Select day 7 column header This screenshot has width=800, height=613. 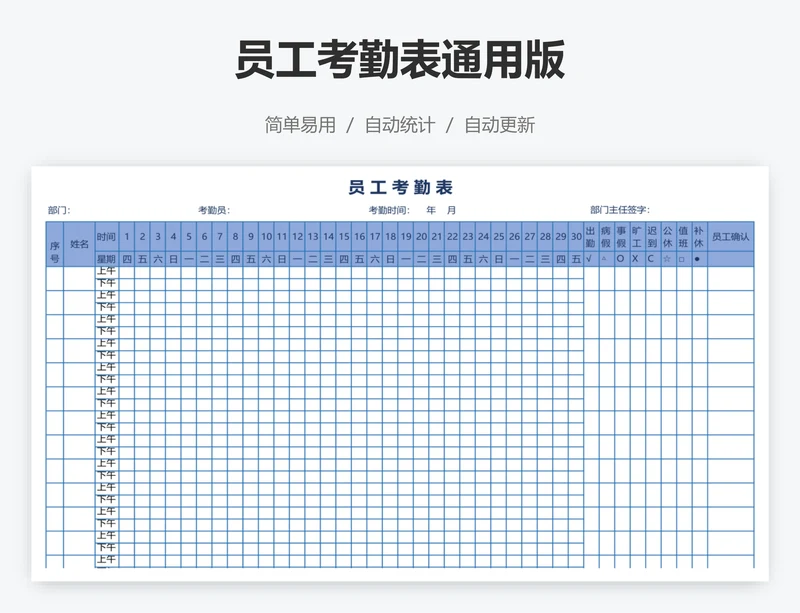click(x=220, y=237)
